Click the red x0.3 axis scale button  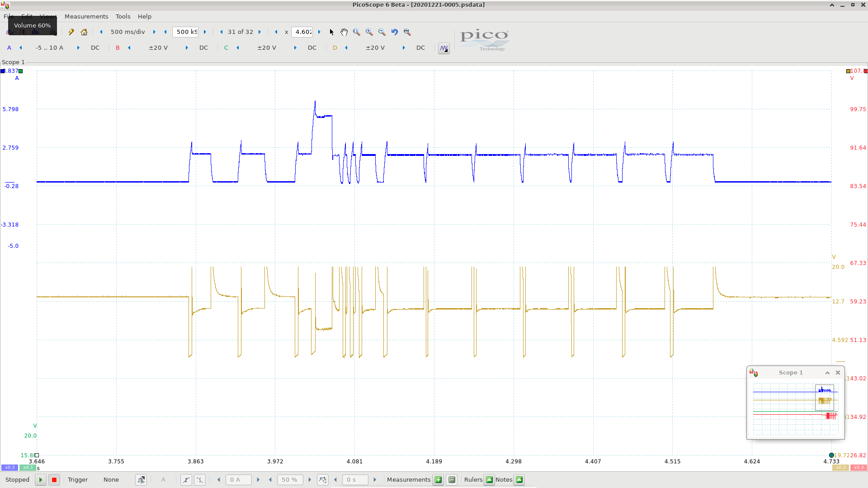859,468
